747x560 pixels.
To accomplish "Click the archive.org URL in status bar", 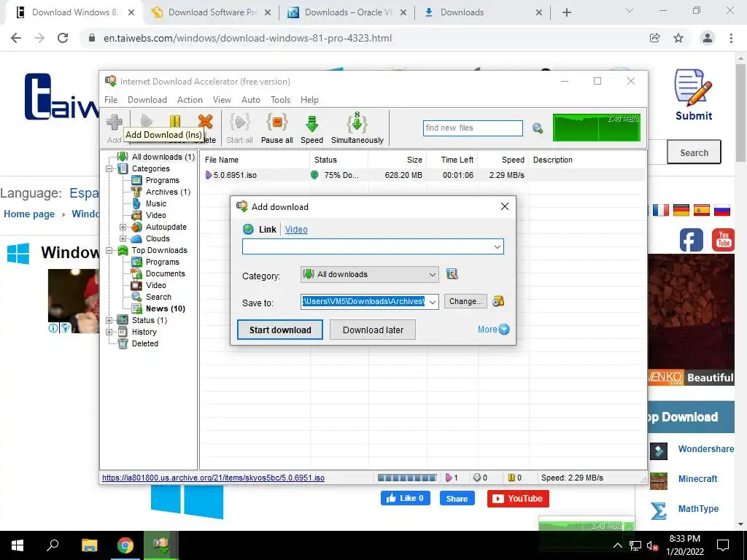I will coord(214,478).
